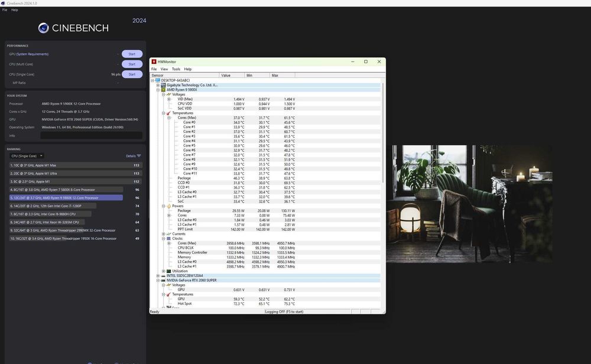Click the Logging OFF status bar entry
591x364 pixels.
tap(284, 311)
